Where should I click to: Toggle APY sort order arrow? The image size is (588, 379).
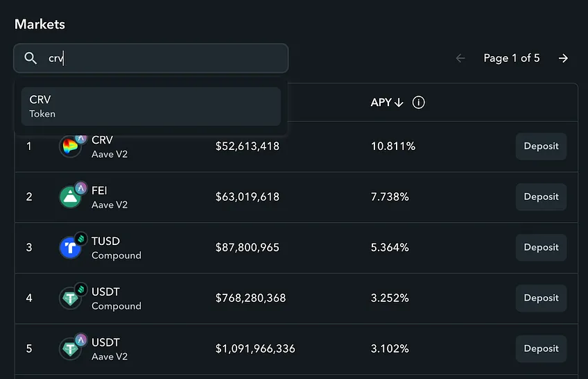tap(399, 103)
